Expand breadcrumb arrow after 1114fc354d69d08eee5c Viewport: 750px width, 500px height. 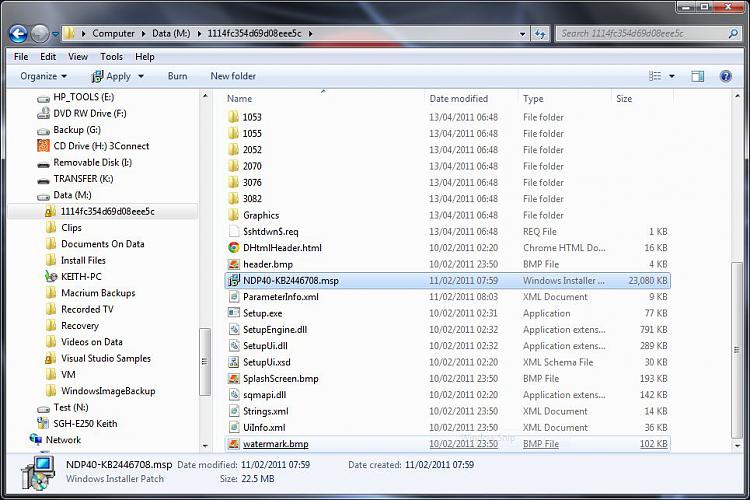310,33
